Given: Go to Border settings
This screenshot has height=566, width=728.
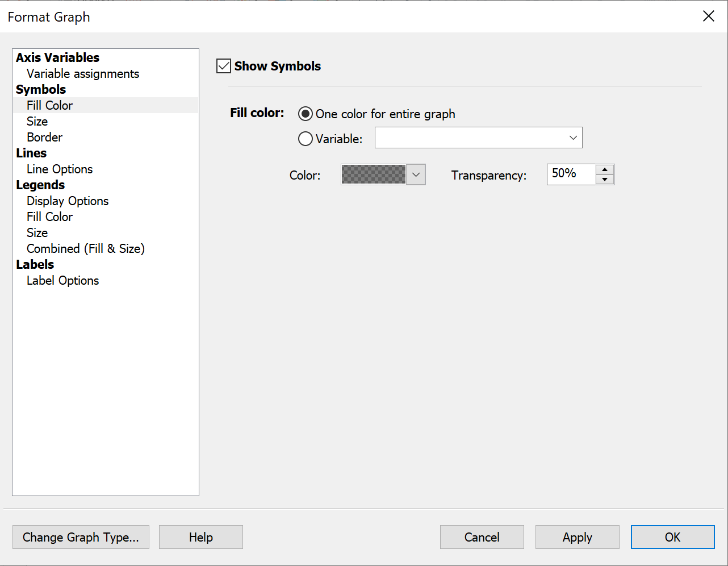Looking at the screenshot, I should coord(45,138).
